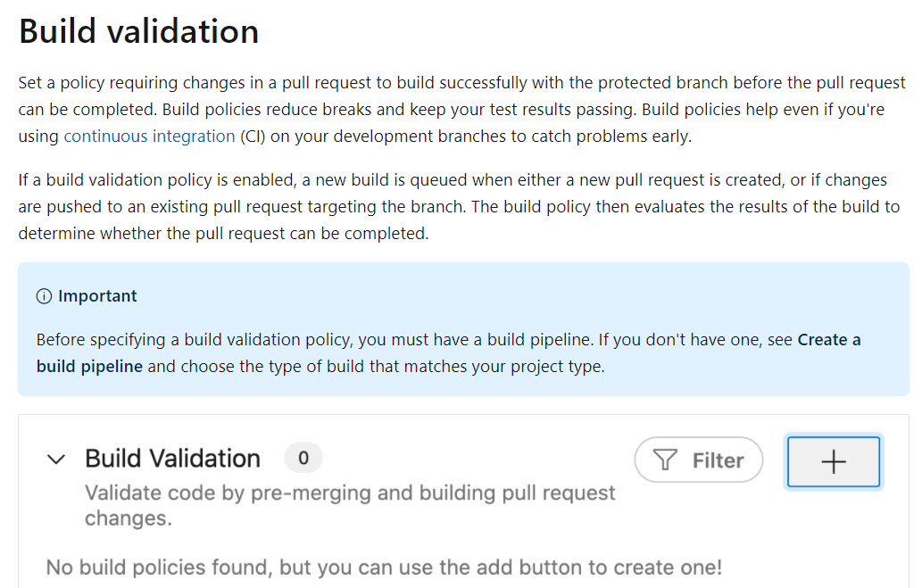This screenshot has height=588, width=922.
Task: Click the paragraph starting "If a build validation policy"
Action: pyautogui.click(x=357, y=180)
